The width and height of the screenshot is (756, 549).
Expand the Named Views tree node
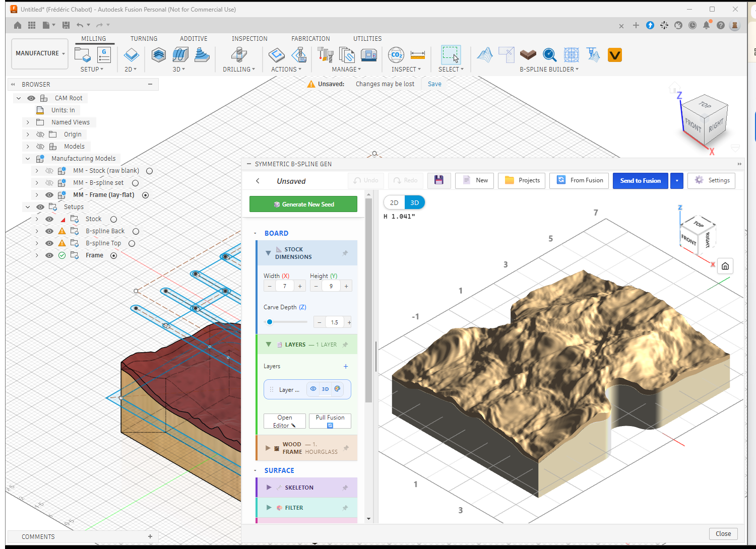28,122
